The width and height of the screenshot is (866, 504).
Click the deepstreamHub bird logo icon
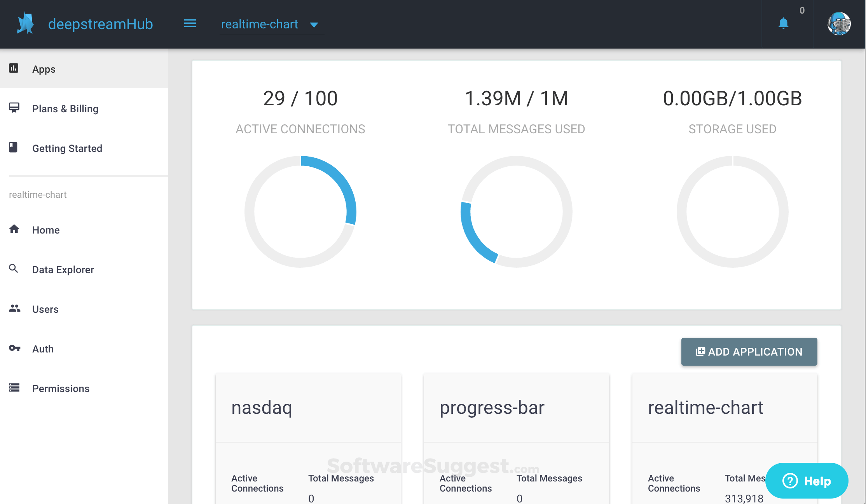pos(25,23)
